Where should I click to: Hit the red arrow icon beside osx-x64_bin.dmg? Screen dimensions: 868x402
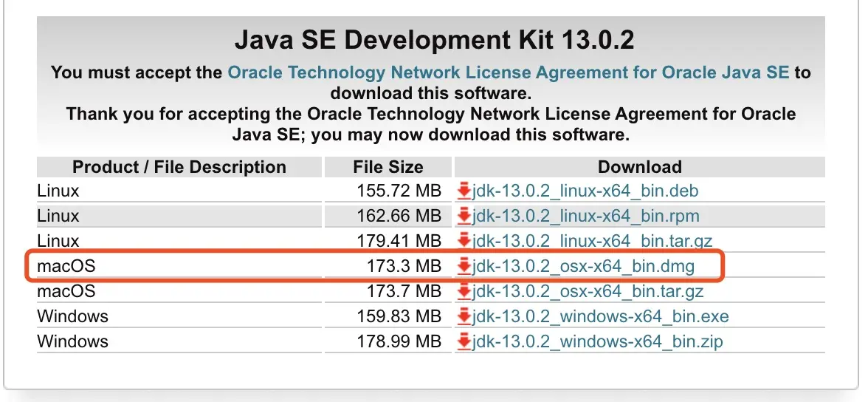[464, 266]
